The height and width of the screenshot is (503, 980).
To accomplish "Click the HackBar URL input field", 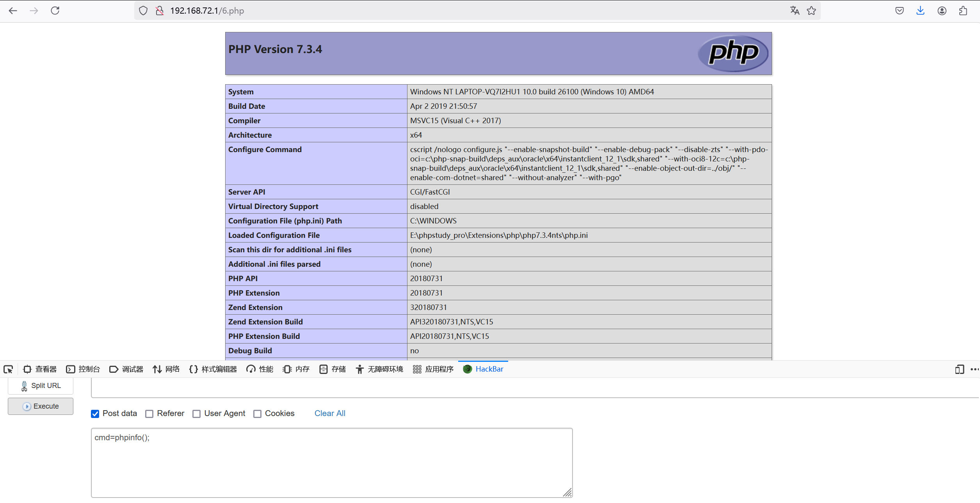I will 535,388.
